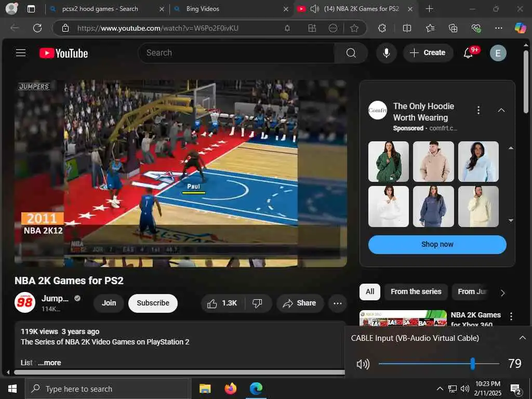Select the All filter chip
This screenshot has width=532, height=399.
pyautogui.click(x=370, y=292)
